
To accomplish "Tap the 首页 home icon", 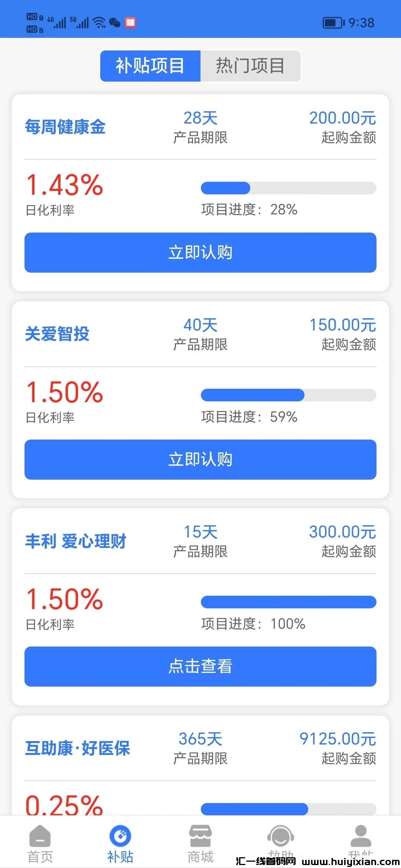I will point(40,836).
